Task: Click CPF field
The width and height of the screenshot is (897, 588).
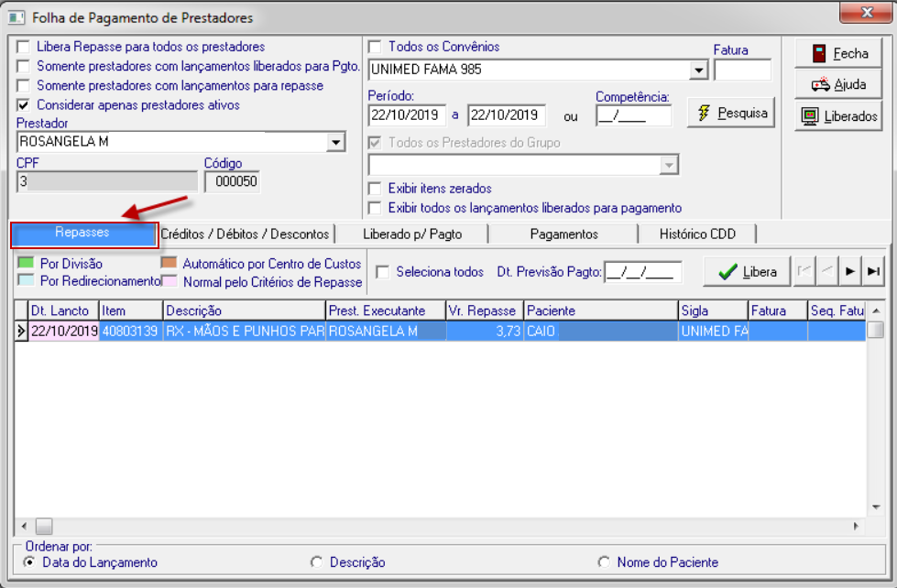Action: pyautogui.click(x=107, y=182)
